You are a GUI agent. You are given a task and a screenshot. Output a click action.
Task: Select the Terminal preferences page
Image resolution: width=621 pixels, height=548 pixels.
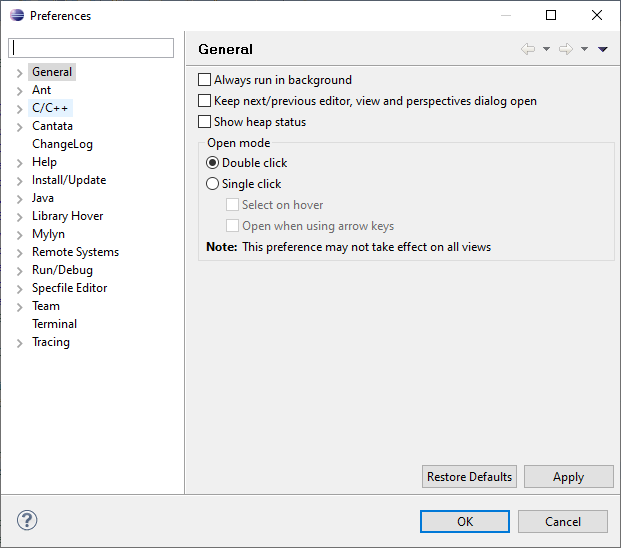(x=54, y=324)
